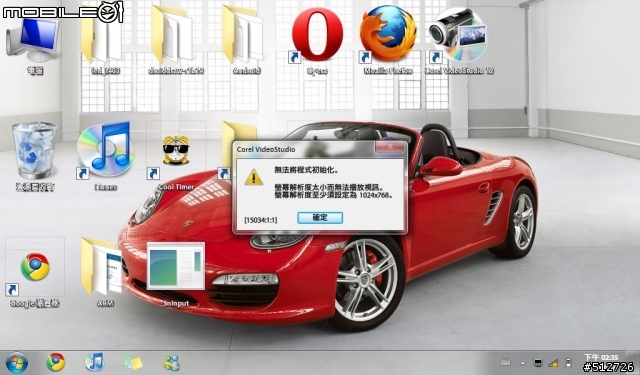Click the message line mentioning 1024x768
Image resolution: width=640 pixels, height=375 pixels.
[x=334, y=195]
